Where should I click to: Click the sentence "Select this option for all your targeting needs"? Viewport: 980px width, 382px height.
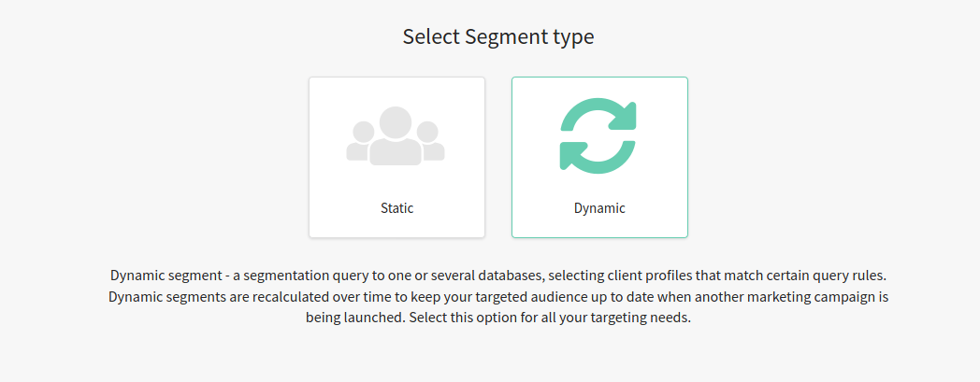550,317
